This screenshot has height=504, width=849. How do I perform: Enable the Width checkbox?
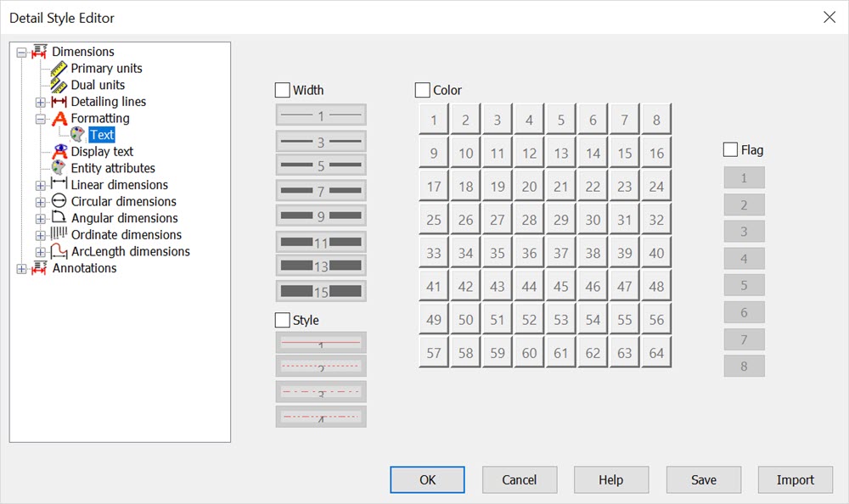point(283,90)
